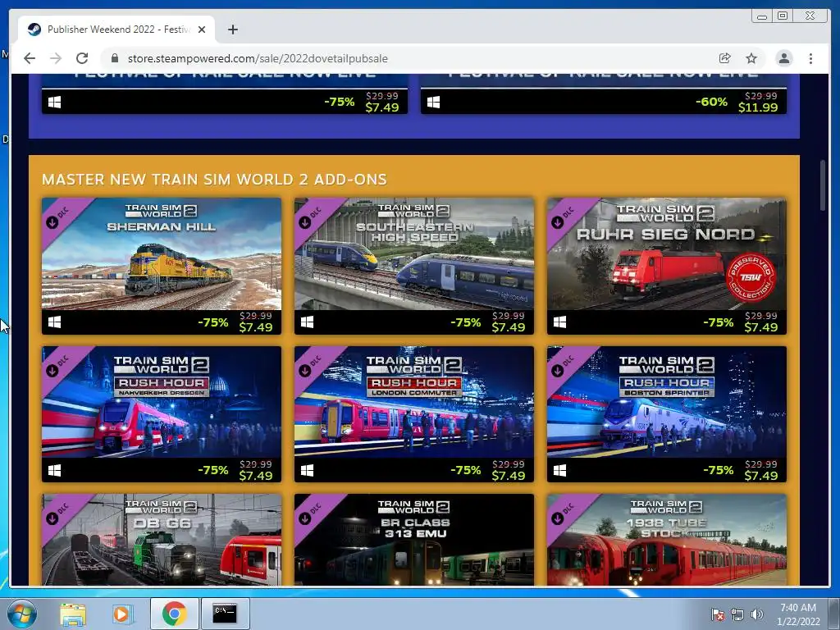Image resolution: width=840 pixels, height=630 pixels.
Task: Click the taskbar clock showing 7:40 AM
Action: 798,614
